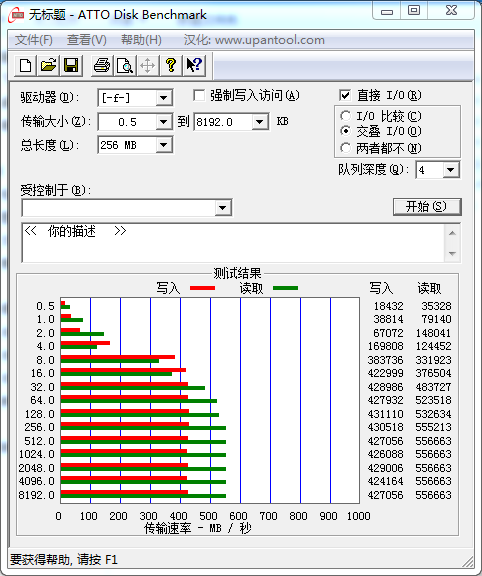
Task: Open the 文件(F) menu
Action: coord(33,40)
